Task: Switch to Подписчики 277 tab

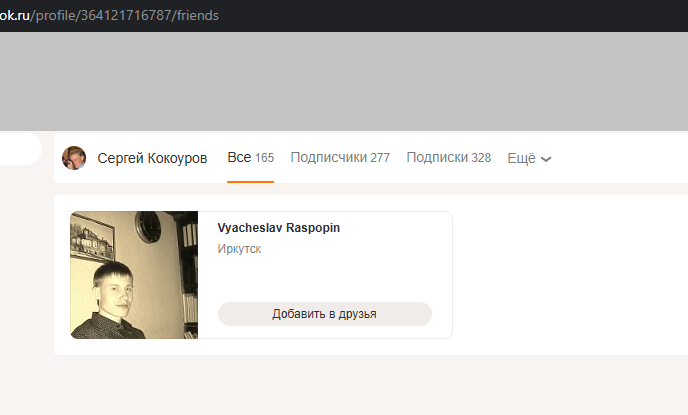Action: click(340, 157)
